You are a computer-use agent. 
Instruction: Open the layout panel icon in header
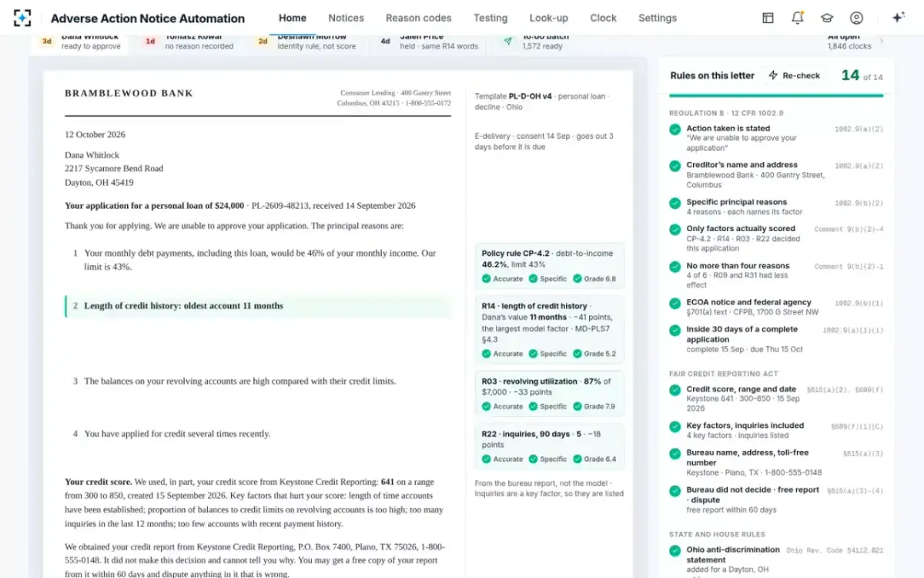coord(768,18)
